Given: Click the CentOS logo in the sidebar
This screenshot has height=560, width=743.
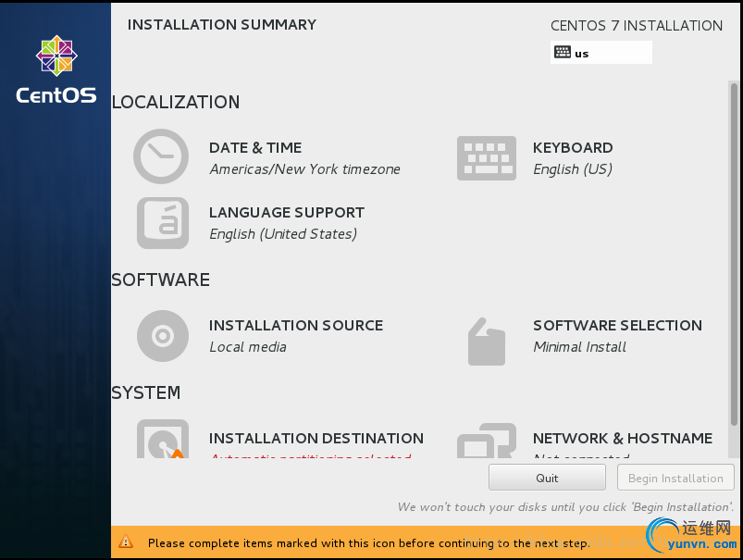Looking at the screenshot, I should (x=56, y=69).
